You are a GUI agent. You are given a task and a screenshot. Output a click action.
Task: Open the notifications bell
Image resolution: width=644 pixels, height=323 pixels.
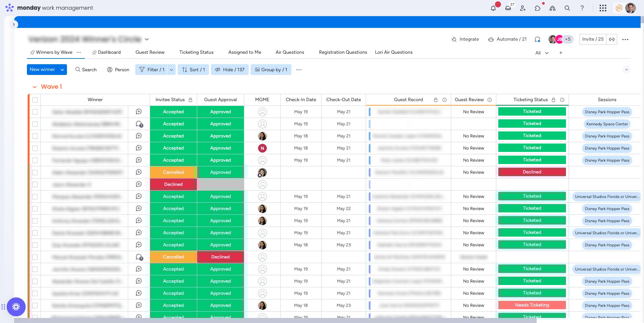point(493,8)
